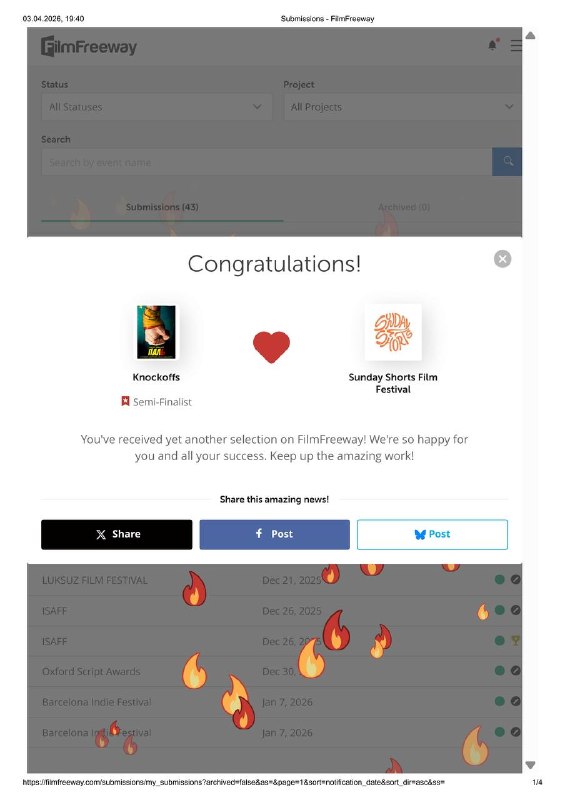Open the Sunday Shorts Film Festival logo

click(x=393, y=332)
